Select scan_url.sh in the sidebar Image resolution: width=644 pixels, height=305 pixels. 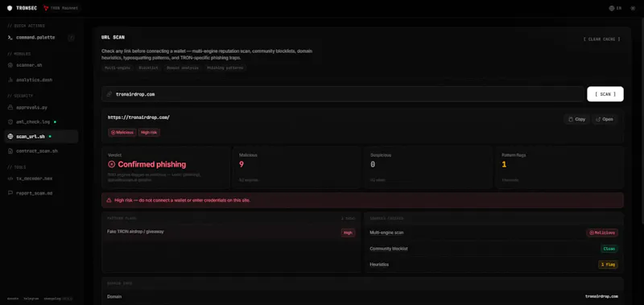(41, 136)
